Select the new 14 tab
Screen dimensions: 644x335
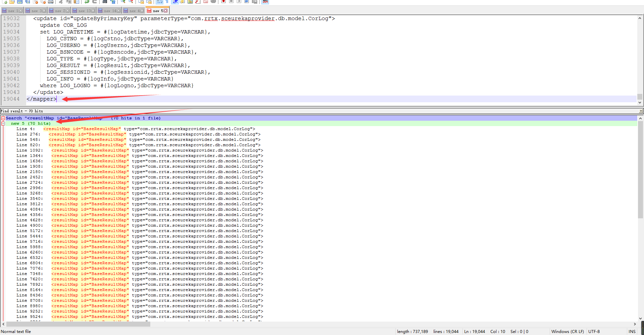[x=109, y=11]
